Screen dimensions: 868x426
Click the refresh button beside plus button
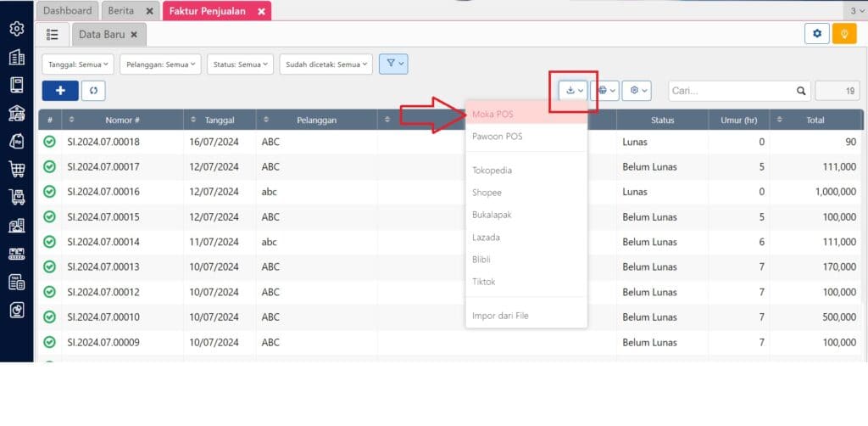[x=94, y=90]
